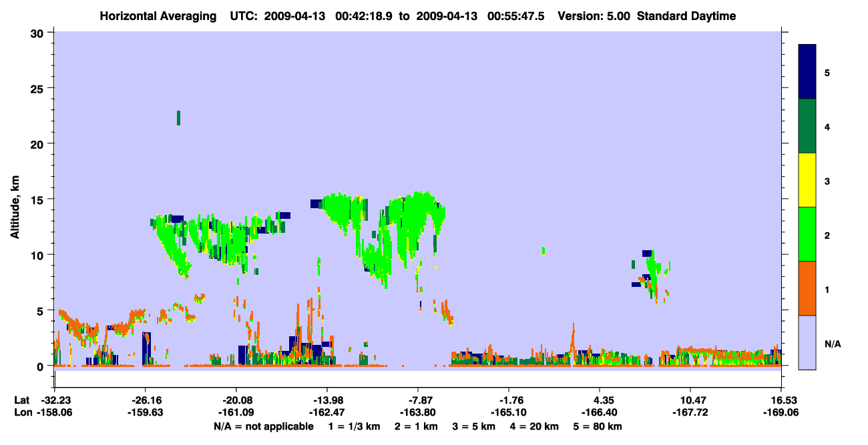868x445 pixels.
Task: Click the yellow colorbar segment labeled 3
Action: pyautogui.click(x=807, y=180)
